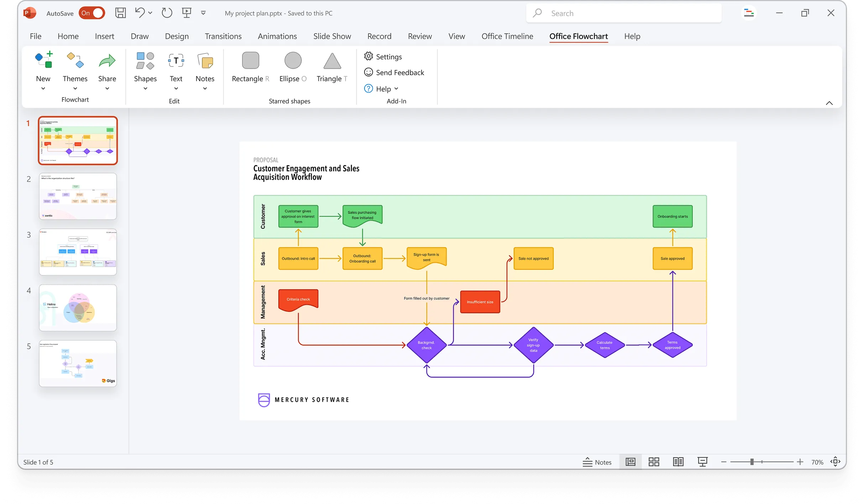
Task: Select the Sale not approved box
Action: [533, 258]
